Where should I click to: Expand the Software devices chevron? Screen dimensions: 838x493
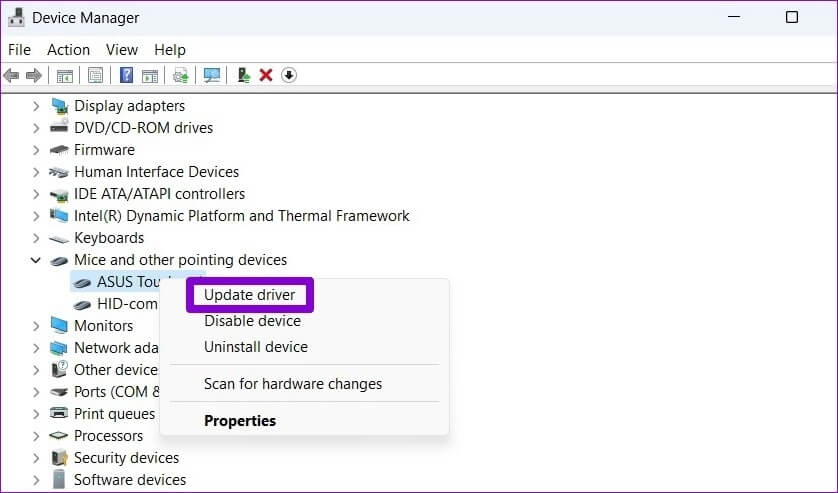coord(36,480)
